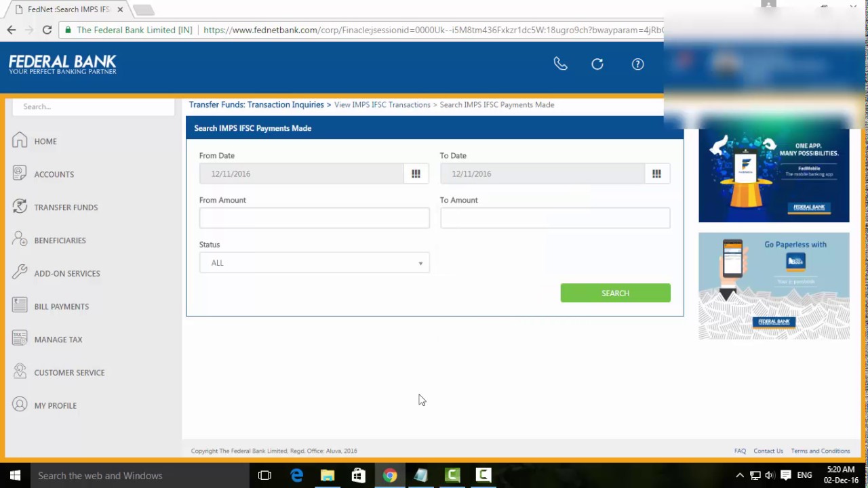Click the Federal Bank logo
Screen dimensions: 868x488
point(62,64)
